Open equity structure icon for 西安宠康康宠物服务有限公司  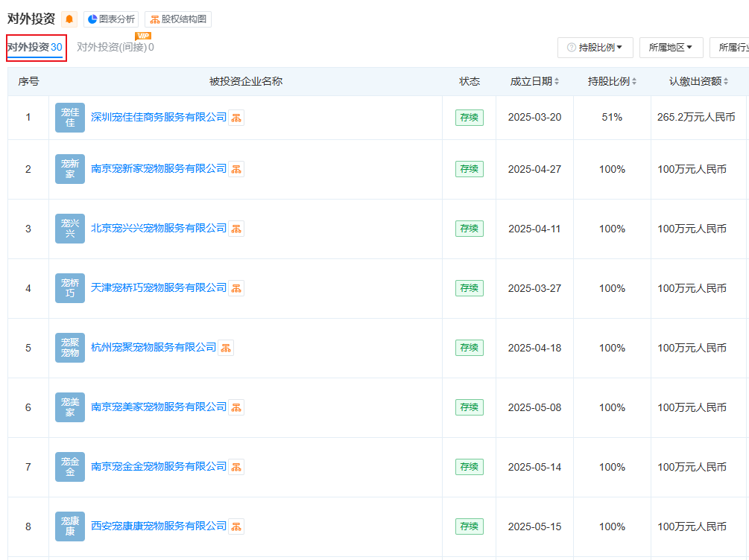[236, 526]
